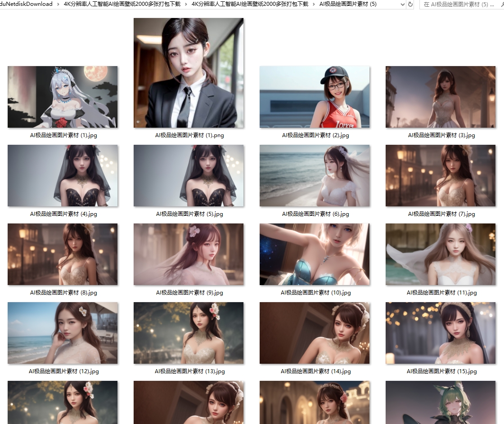Click the file name AI极品绘画图片素材 (8).jpg
504x424 pixels.
click(63, 293)
